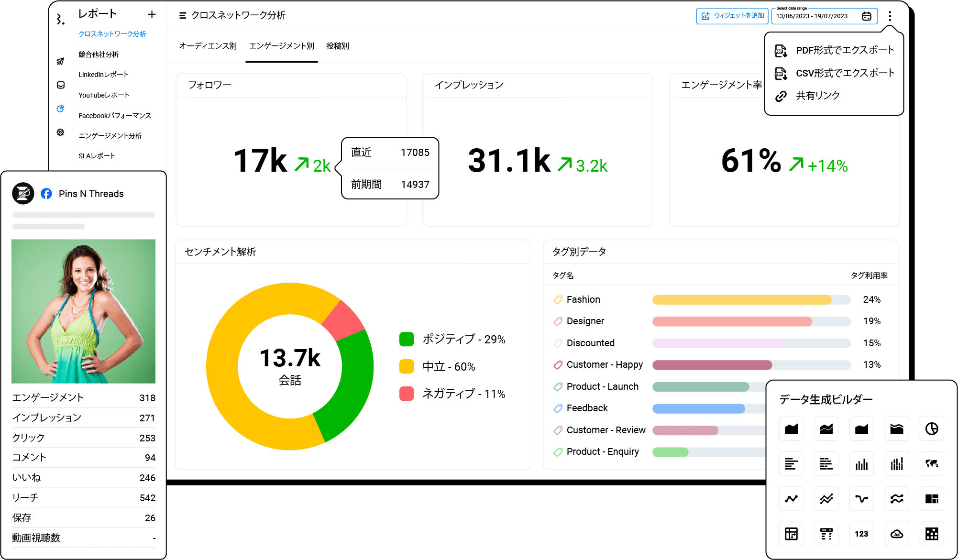Open the three-dot more options menu
The width and height of the screenshot is (958, 560).
click(x=890, y=16)
